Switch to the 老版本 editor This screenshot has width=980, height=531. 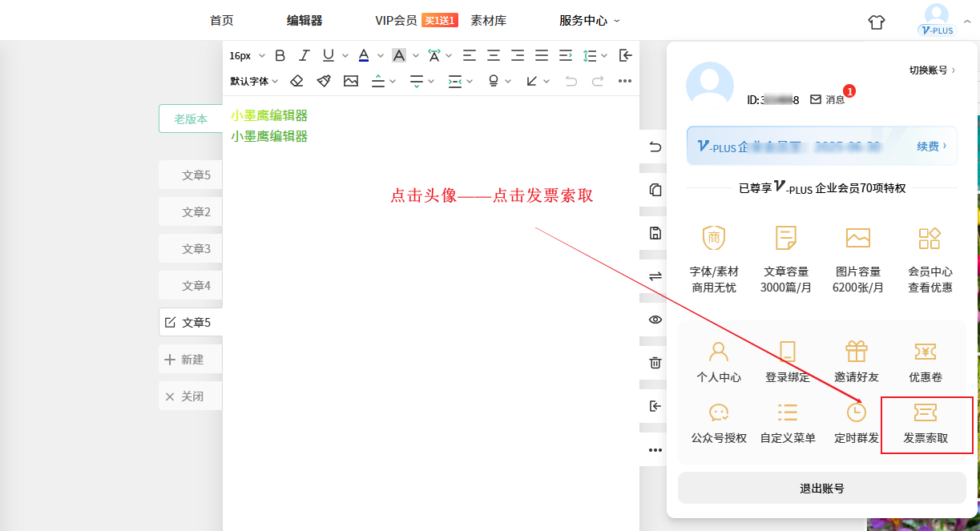[191, 119]
